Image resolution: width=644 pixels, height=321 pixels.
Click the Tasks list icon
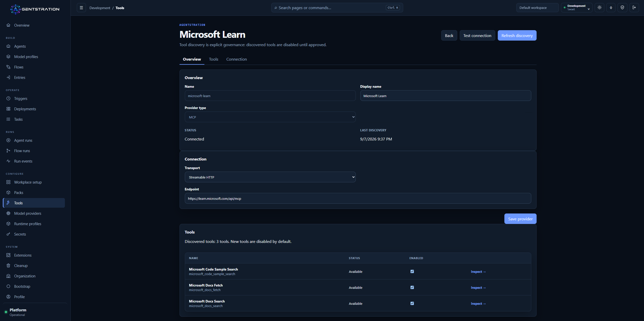point(8,119)
